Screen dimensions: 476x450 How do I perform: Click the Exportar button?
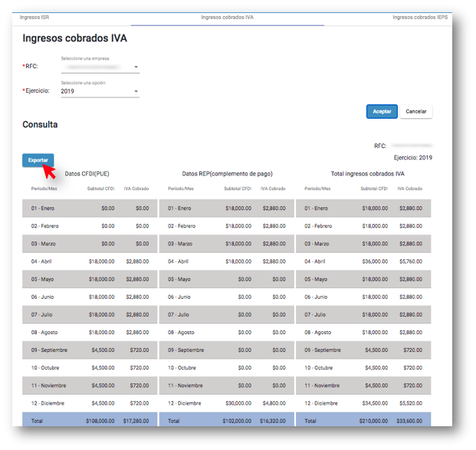pyautogui.click(x=38, y=160)
